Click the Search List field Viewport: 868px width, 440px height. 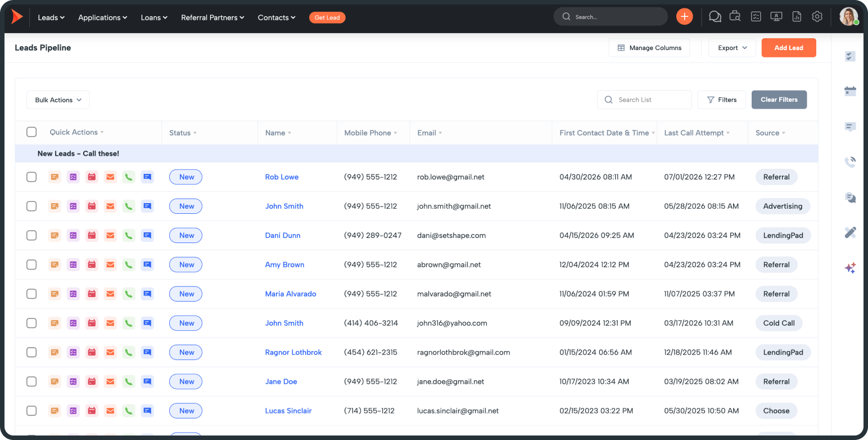click(644, 100)
